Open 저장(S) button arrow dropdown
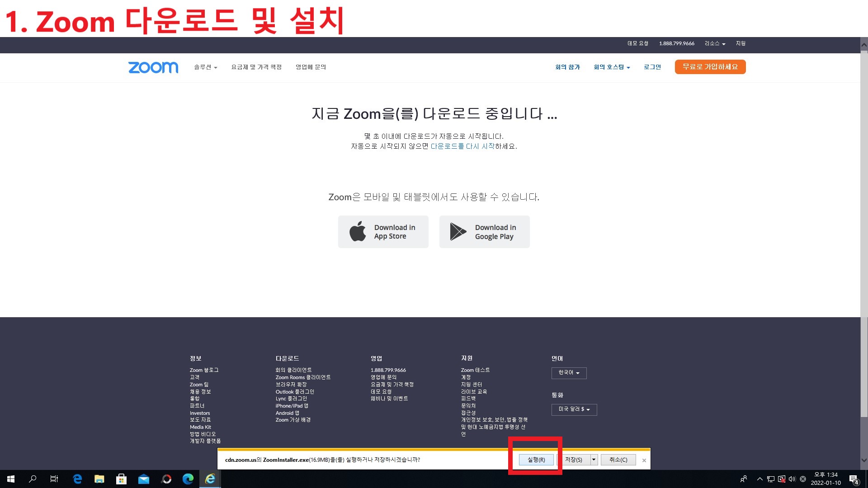This screenshot has height=488, width=868. tap(594, 460)
